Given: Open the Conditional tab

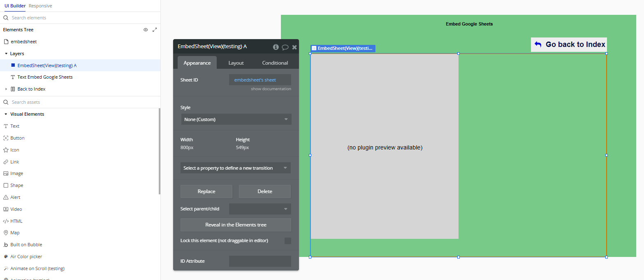Looking at the screenshot, I should tap(275, 63).
